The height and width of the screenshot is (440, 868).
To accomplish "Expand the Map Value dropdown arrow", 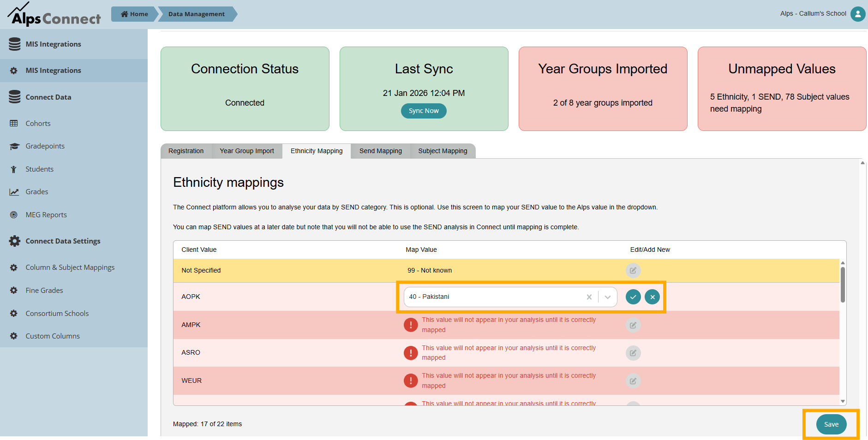I will click(608, 297).
